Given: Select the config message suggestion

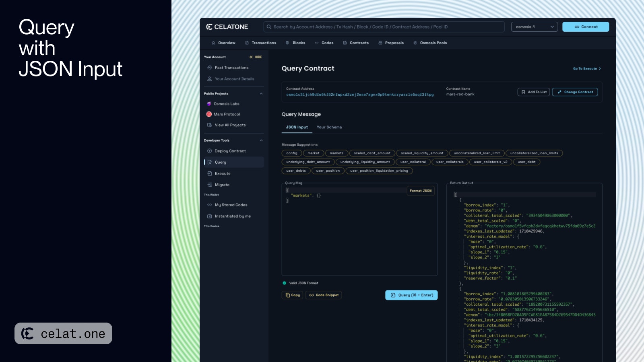Looking at the screenshot, I should pyautogui.click(x=292, y=153).
